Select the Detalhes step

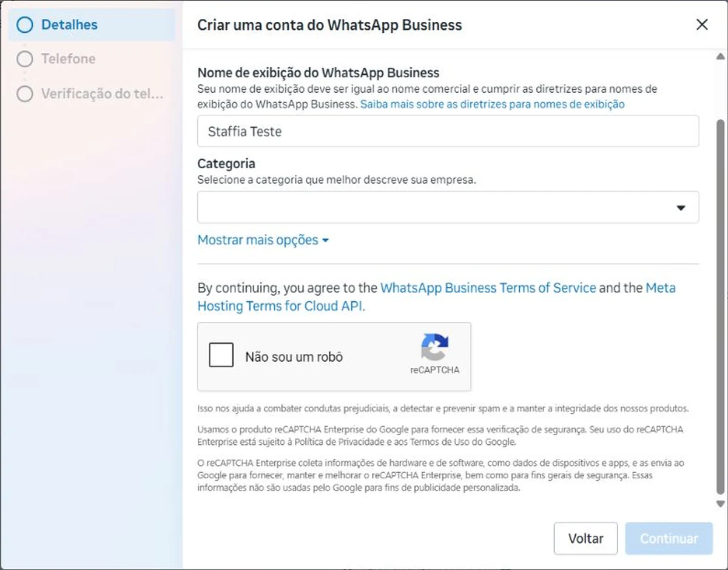pos(92,25)
